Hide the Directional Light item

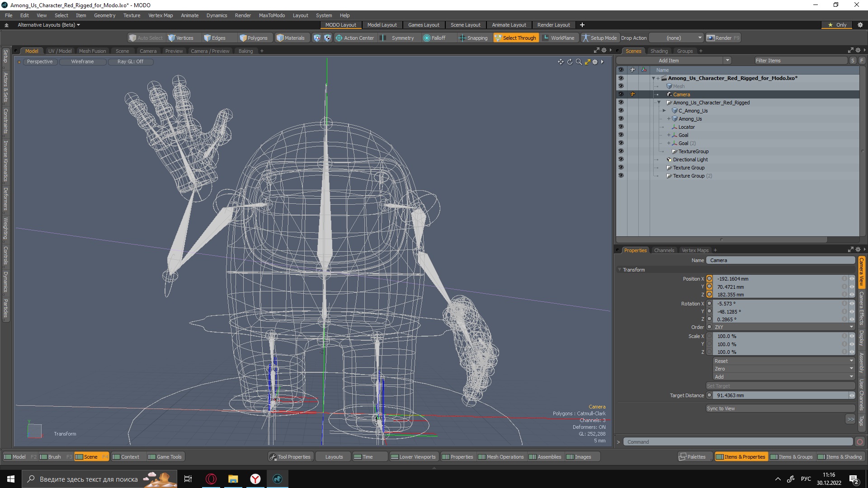coord(621,159)
